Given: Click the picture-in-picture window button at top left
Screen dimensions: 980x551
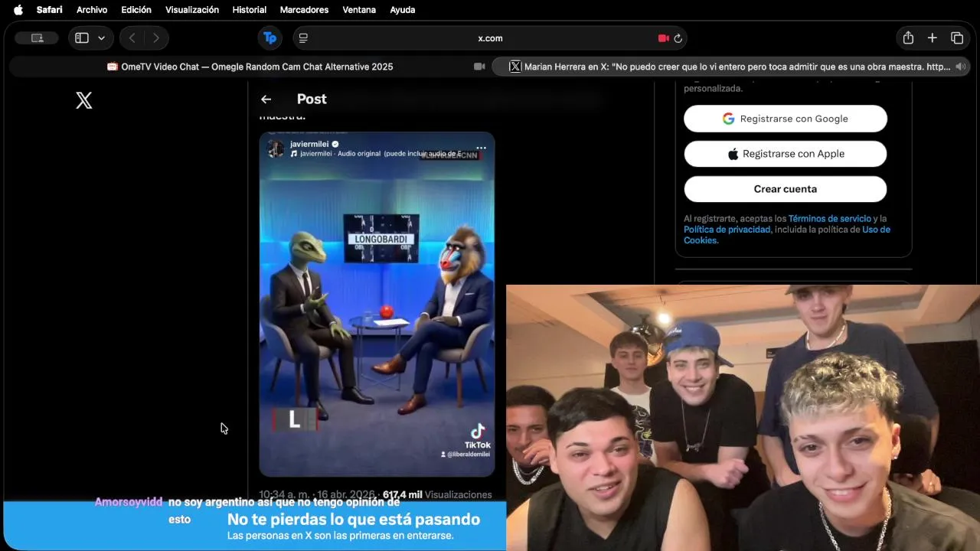Looking at the screenshot, I should pos(37,38).
